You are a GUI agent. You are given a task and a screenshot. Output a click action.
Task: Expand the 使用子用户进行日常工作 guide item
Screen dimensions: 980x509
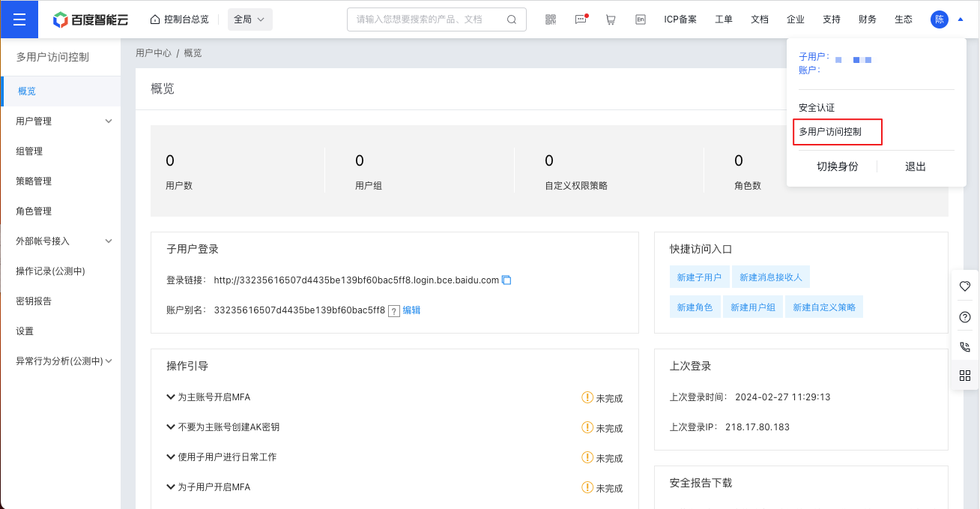click(x=171, y=457)
